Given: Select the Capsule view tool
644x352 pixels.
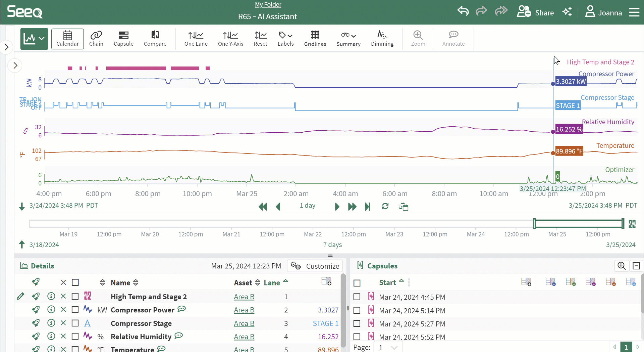Looking at the screenshot, I should (123, 39).
